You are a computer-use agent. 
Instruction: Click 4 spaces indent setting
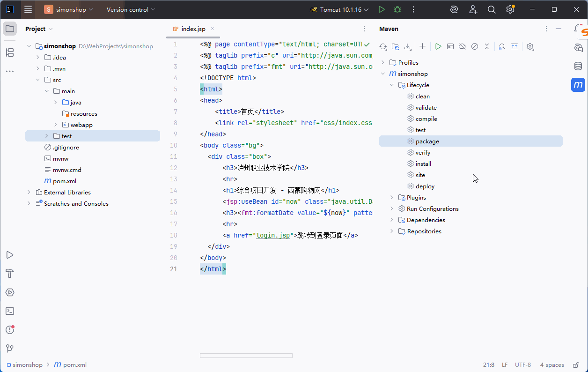(552, 365)
